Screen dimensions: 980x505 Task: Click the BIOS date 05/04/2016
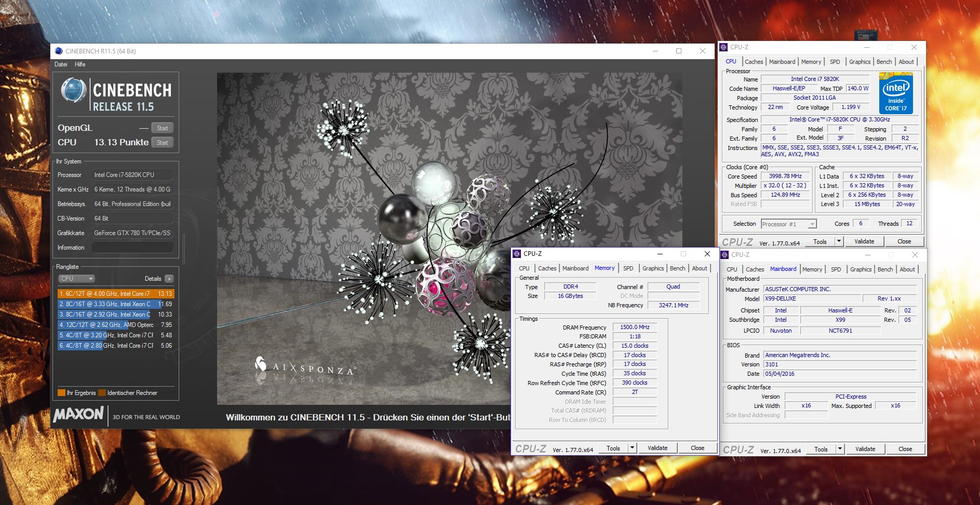point(840,374)
